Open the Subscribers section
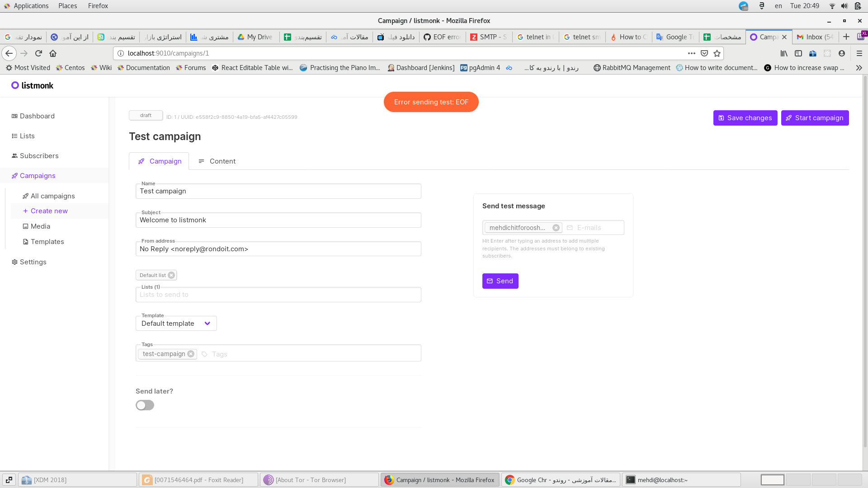The image size is (868, 488). click(39, 155)
